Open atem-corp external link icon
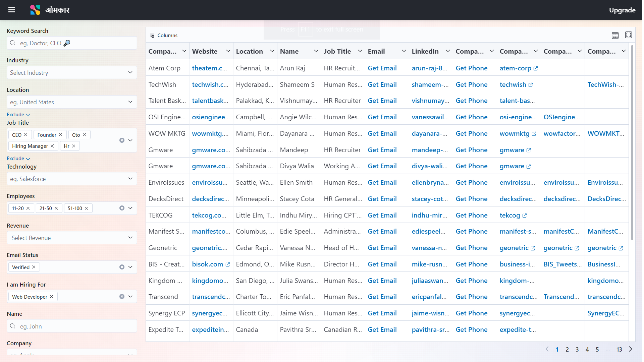This screenshot has width=644, height=362. [x=536, y=68]
